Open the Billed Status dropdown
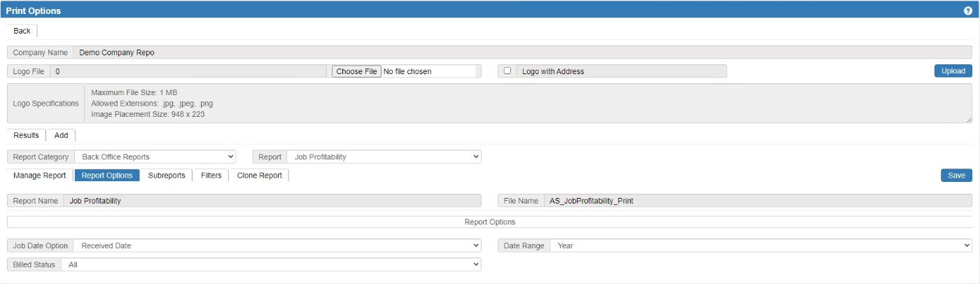 271,264
